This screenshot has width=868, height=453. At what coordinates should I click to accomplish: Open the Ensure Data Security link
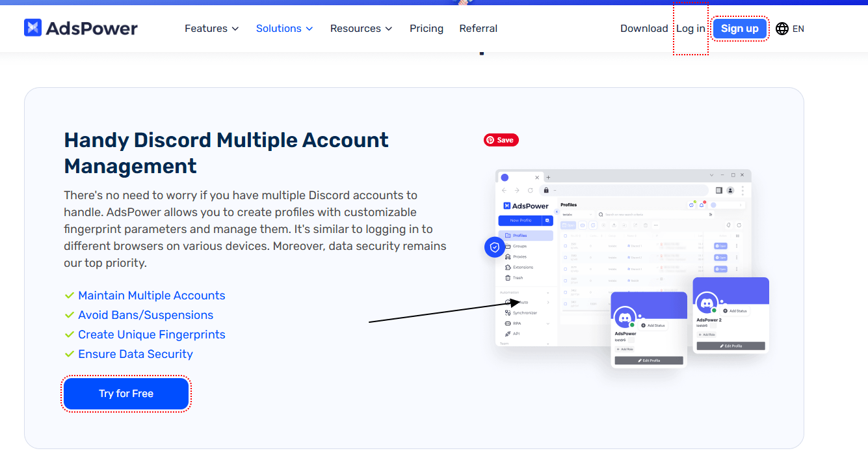(x=135, y=354)
